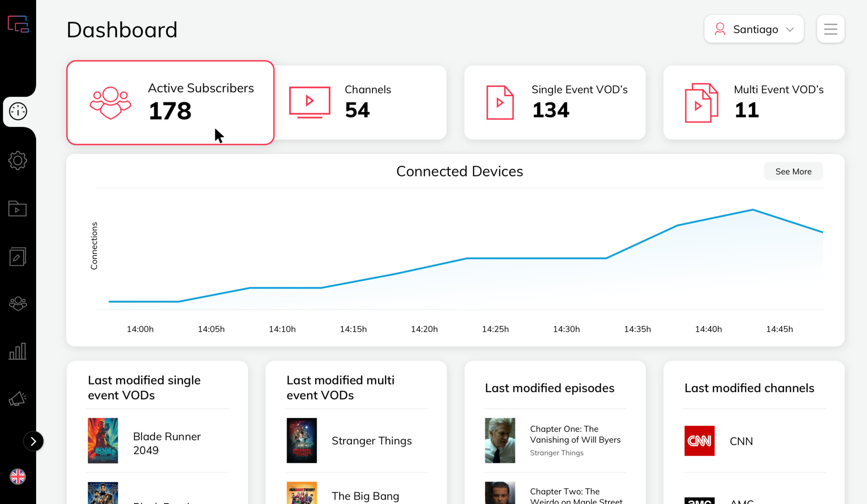The height and width of the screenshot is (504, 867).
Task: Open the dashboard gauge sidebar icon
Action: (18, 111)
